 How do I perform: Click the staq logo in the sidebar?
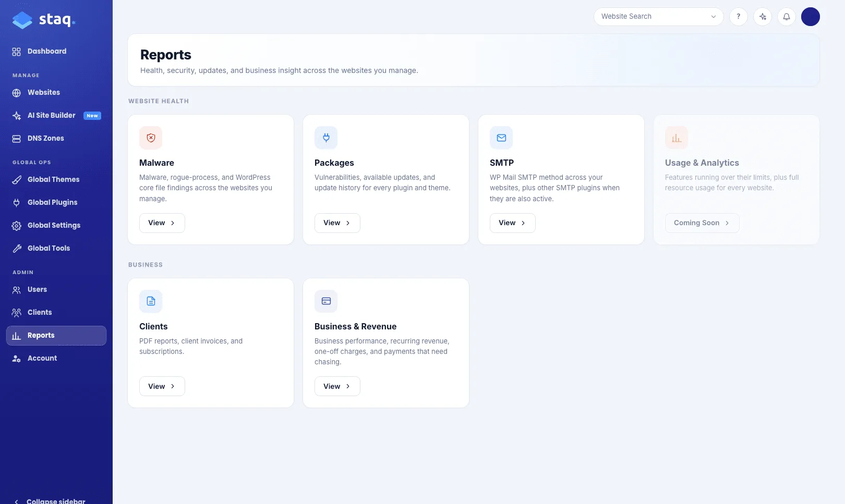(x=44, y=20)
